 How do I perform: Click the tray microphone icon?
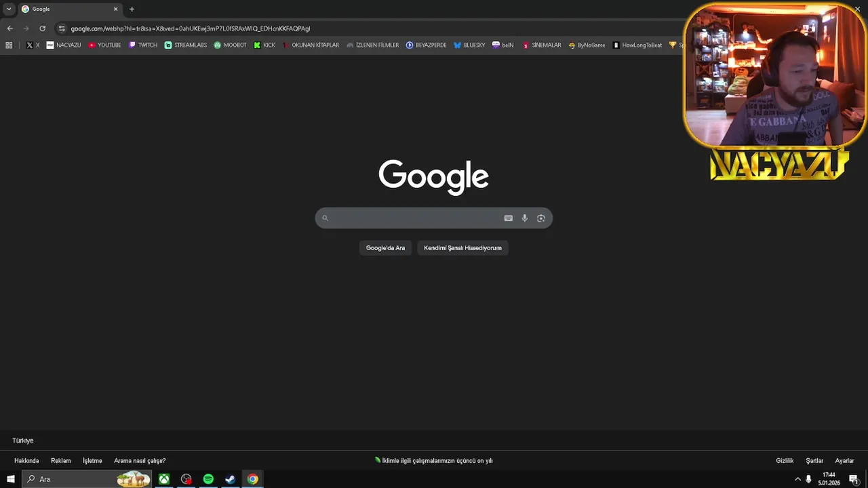point(808,479)
